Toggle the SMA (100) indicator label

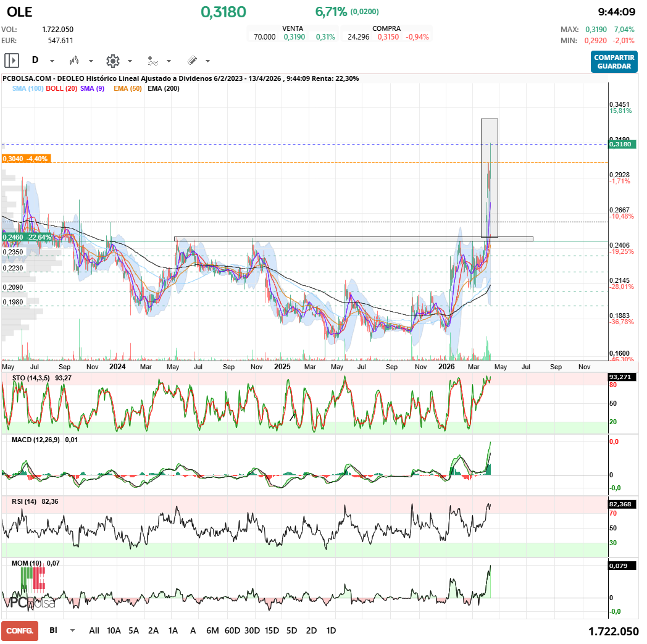pyautogui.click(x=27, y=88)
